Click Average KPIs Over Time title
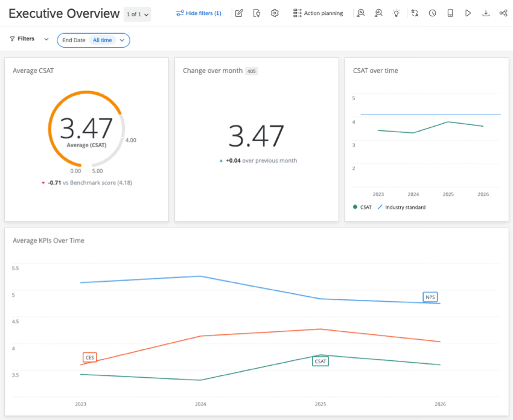Screen dimensions: 513x420 tap(48, 240)
